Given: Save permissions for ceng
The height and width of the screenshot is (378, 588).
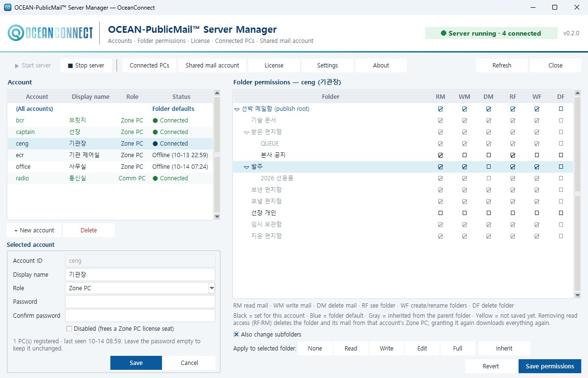Looking at the screenshot, I should [550, 366].
